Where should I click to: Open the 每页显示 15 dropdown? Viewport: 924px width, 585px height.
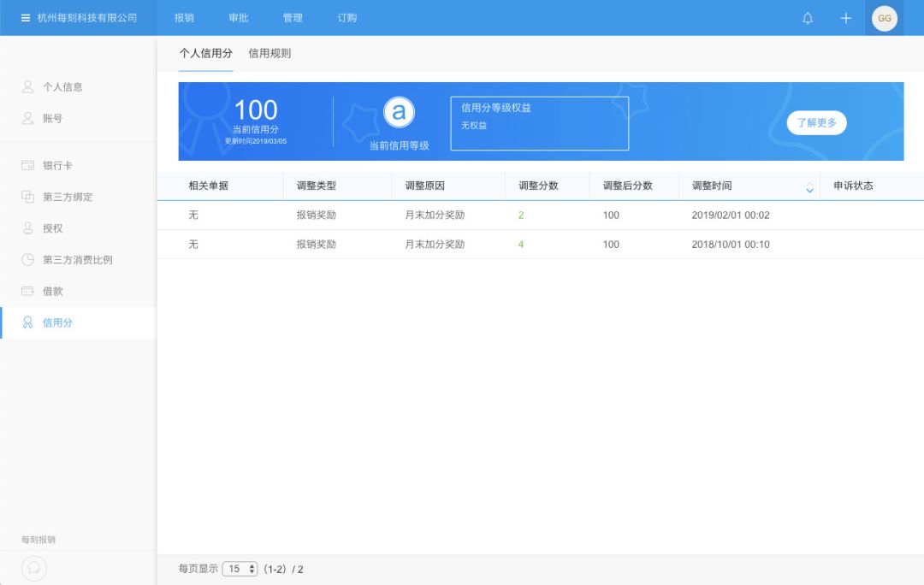pyautogui.click(x=240, y=569)
